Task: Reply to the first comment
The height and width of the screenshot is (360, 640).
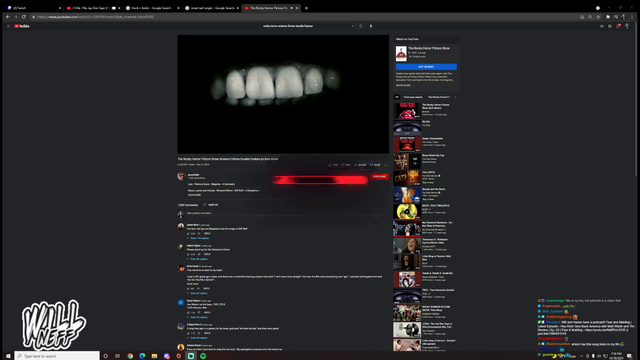Action: pos(207,233)
